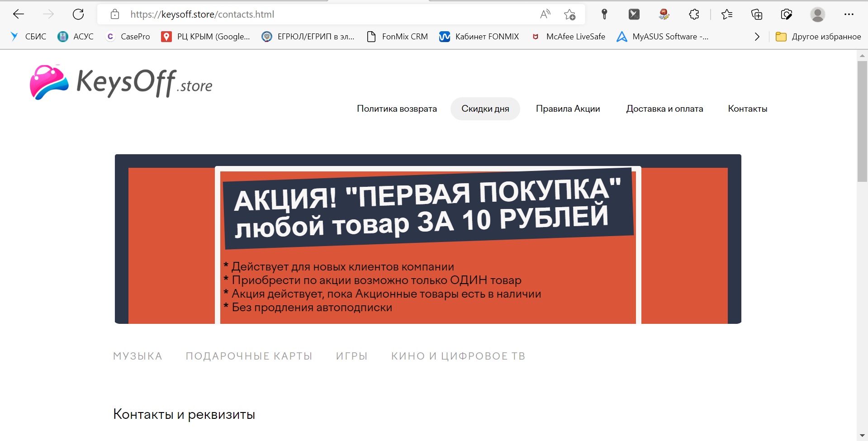Go back with the browser back arrow
The image size is (868, 441).
click(19, 14)
